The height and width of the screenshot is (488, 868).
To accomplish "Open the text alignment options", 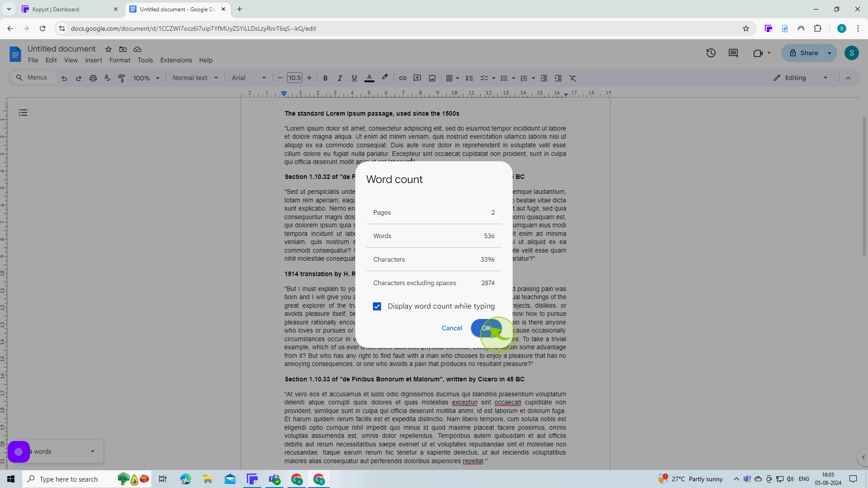I will (452, 78).
